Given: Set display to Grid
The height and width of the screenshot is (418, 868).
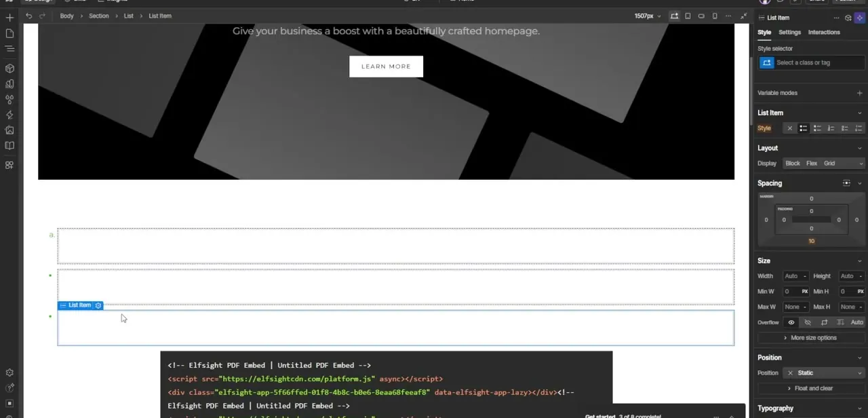Looking at the screenshot, I should click(829, 164).
